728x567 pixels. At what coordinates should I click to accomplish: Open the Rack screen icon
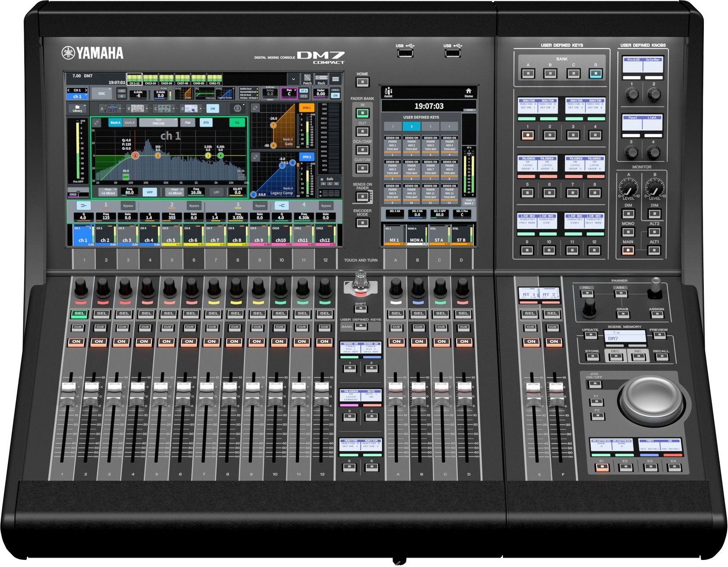(322, 79)
